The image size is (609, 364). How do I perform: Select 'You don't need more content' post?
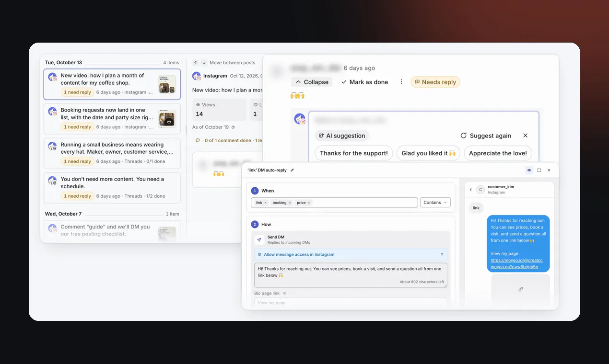click(x=112, y=188)
